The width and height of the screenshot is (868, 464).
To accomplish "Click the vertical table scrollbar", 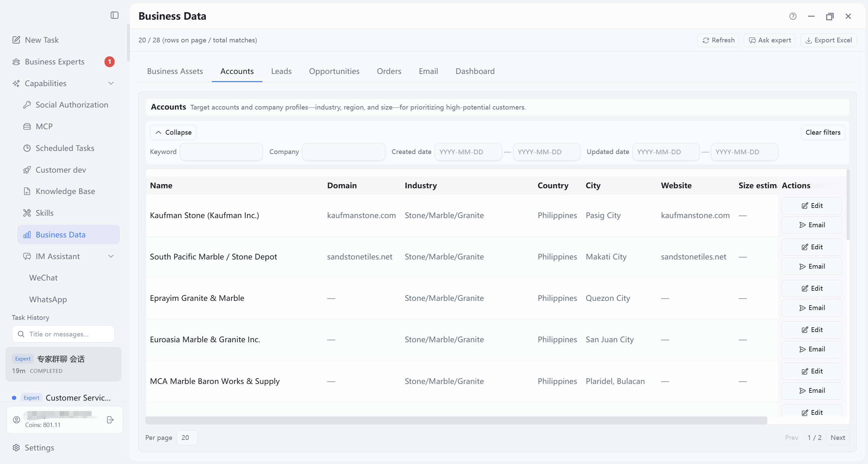I will [x=848, y=205].
